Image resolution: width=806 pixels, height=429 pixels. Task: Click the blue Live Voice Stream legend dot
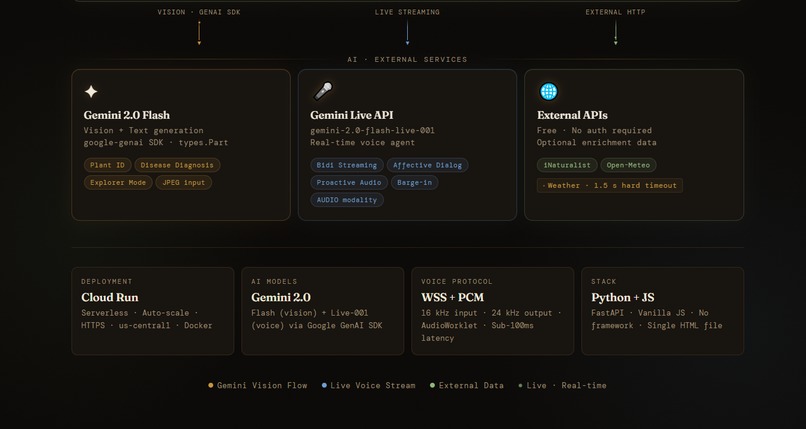click(324, 385)
